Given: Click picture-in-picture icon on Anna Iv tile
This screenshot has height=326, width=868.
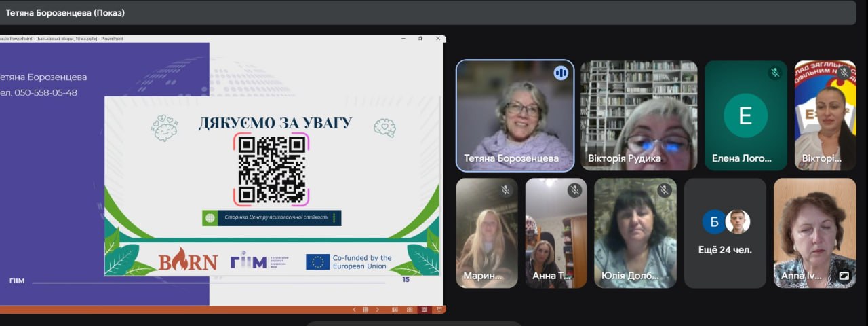Looking at the screenshot, I should [x=844, y=276].
